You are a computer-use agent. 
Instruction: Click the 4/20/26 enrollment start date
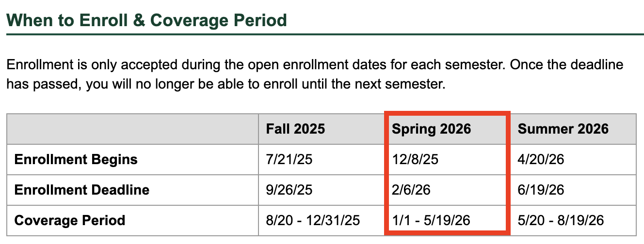541,159
